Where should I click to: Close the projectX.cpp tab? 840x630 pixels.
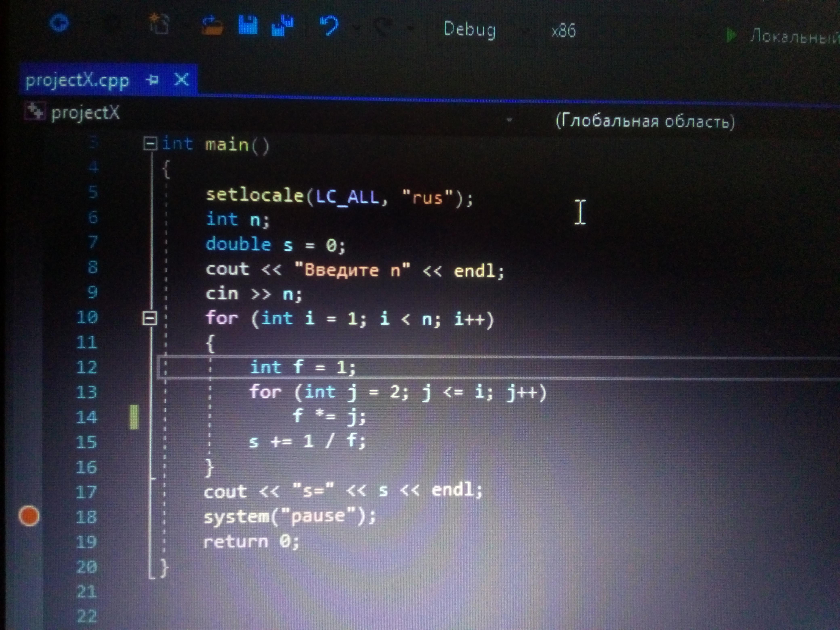coord(182,80)
